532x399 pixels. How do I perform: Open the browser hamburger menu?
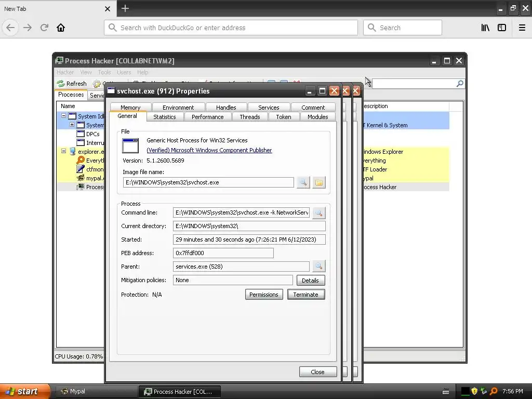[x=522, y=28]
